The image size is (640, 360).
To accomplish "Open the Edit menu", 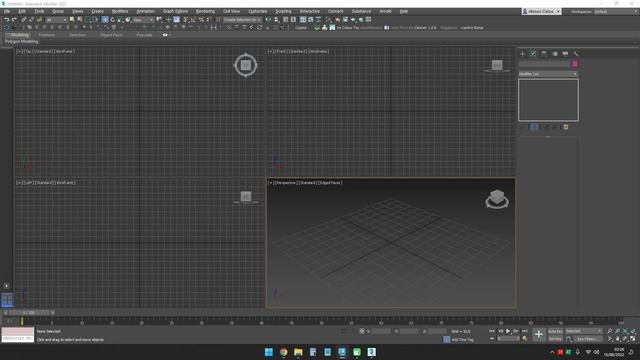I will coord(22,11).
